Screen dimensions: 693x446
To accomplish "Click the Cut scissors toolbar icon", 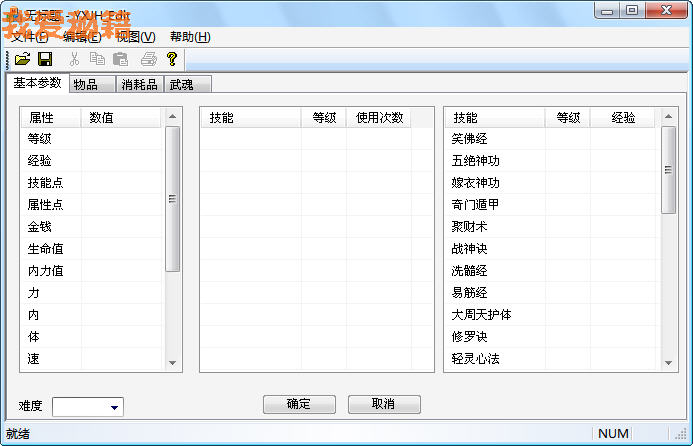I will [74, 60].
